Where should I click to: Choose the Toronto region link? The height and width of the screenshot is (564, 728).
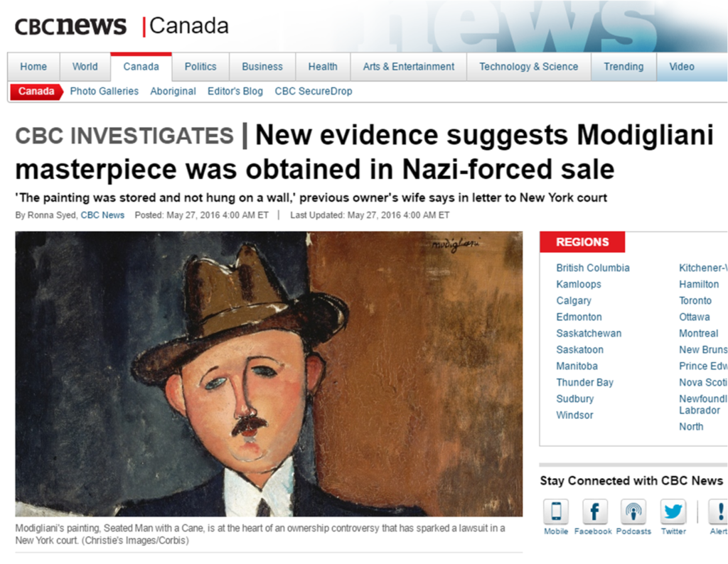pos(695,300)
